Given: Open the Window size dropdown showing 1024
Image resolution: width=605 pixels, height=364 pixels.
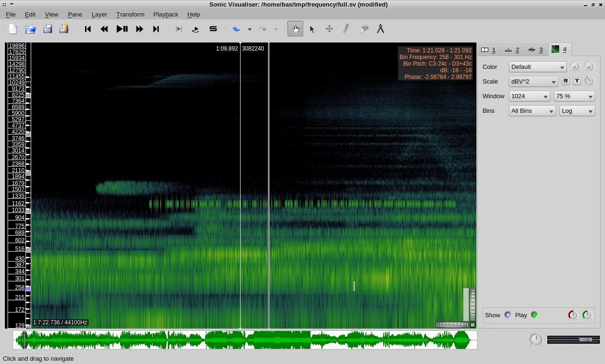Looking at the screenshot, I should [x=529, y=96].
